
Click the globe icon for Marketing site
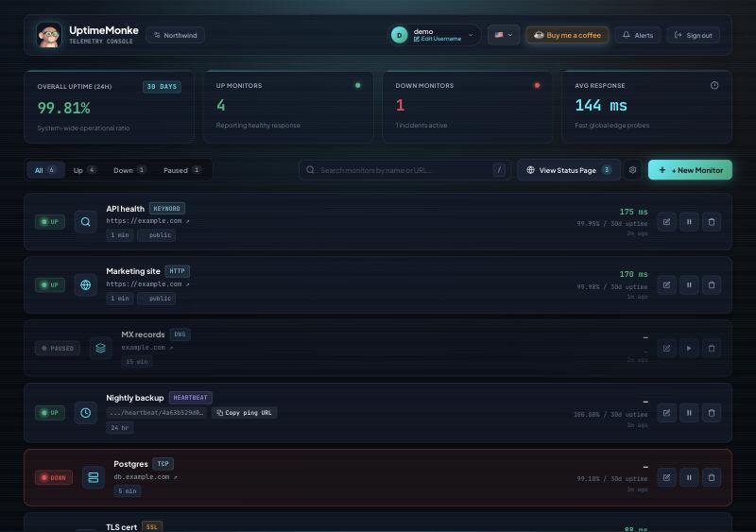pos(85,285)
